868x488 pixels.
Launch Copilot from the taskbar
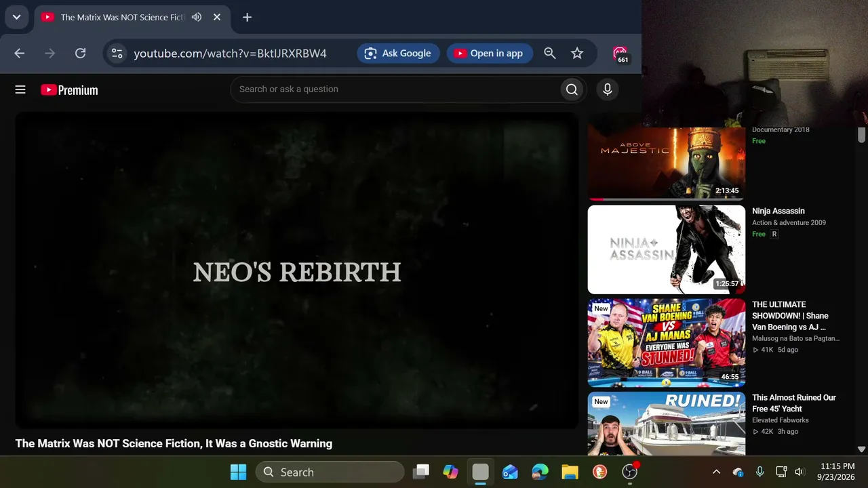point(451,472)
